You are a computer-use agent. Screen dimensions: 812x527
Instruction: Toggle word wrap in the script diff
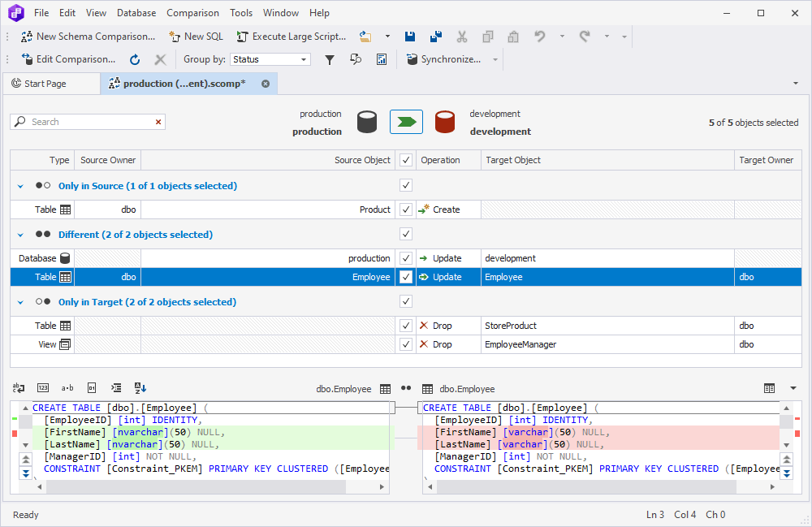click(x=18, y=387)
